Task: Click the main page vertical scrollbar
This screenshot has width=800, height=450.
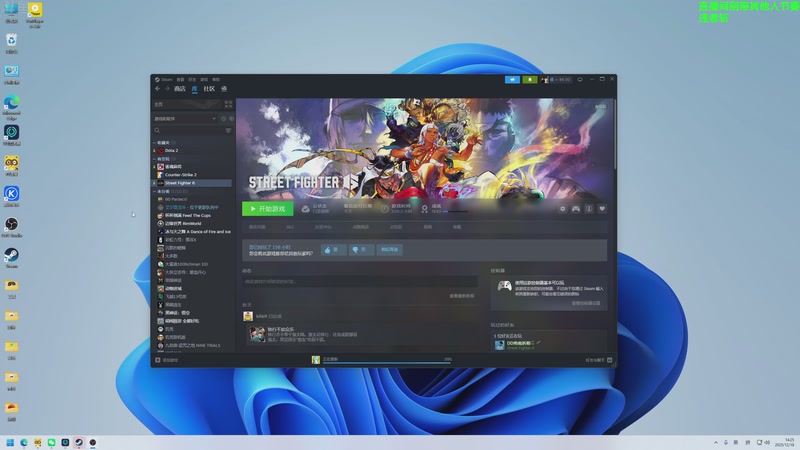Action: pyautogui.click(x=615, y=134)
